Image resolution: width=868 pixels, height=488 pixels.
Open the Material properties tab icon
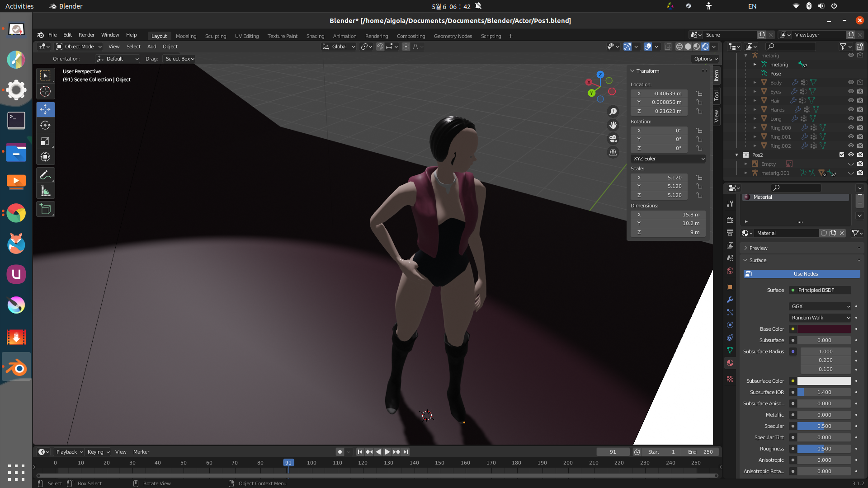pos(730,363)
